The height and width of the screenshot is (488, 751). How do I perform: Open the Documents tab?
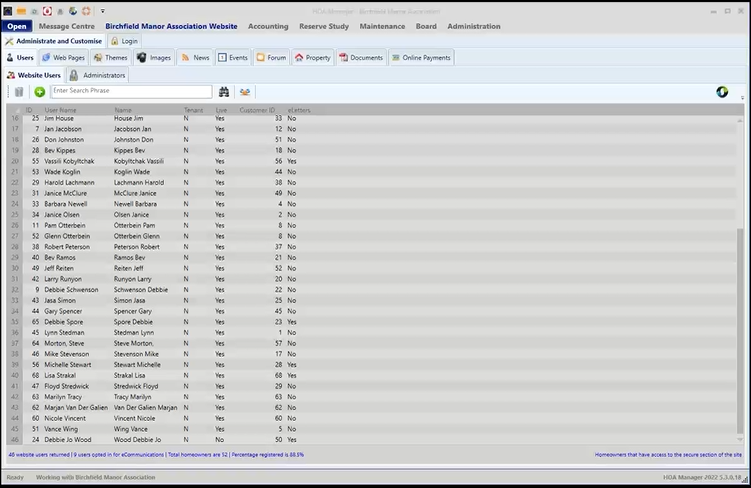[361, 57]
